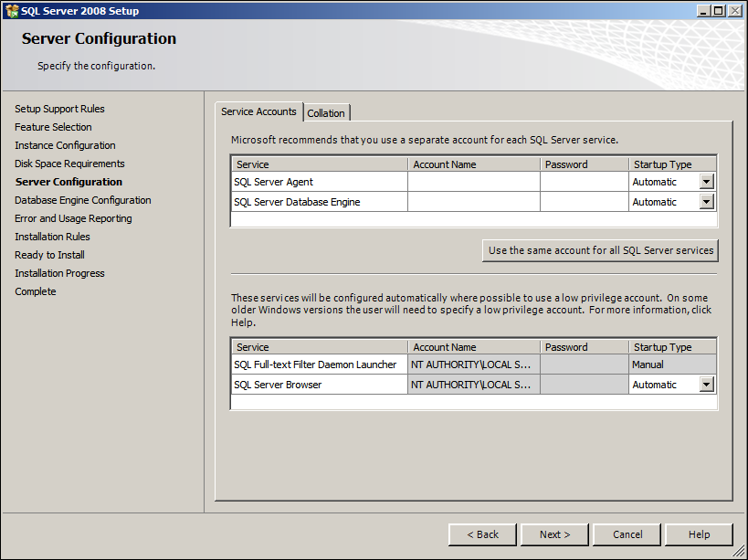748x560 pixels.
Task: Click Installation Rules step in sidebar
Action: coord(52,237)
